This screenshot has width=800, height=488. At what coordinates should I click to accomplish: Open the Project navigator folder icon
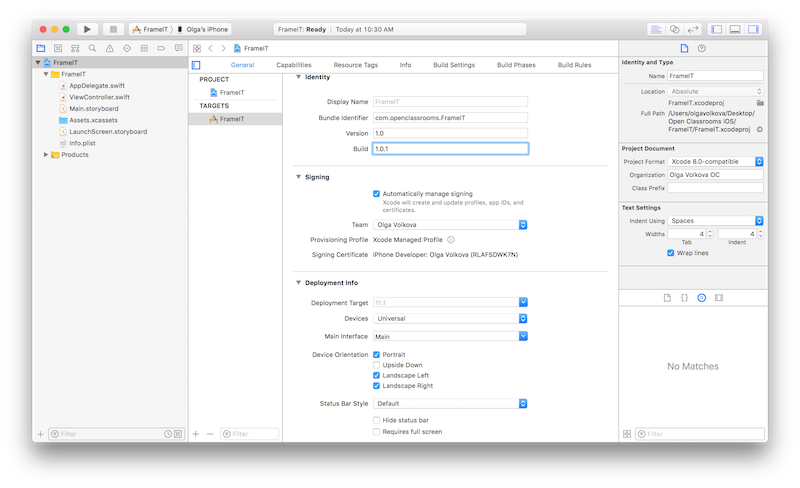point(41,48)
